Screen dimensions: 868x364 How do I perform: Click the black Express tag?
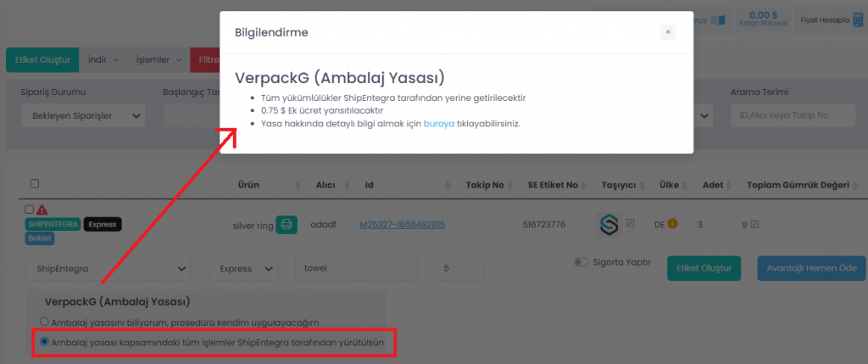(x=103, y=224)
